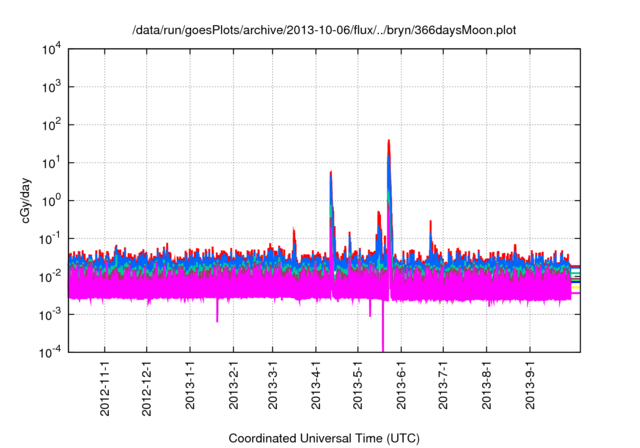Click the bottom y-axis tick label 10^-4
Screen dimensions: 640x448
(x=50, y=351)
